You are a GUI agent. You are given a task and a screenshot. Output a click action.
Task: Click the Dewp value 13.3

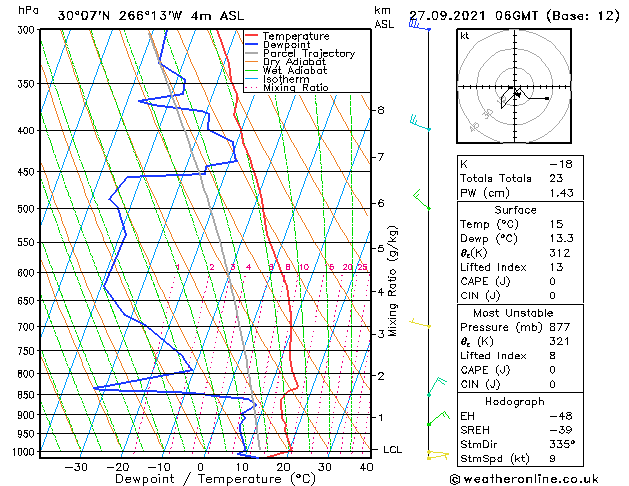click(562, 238)
